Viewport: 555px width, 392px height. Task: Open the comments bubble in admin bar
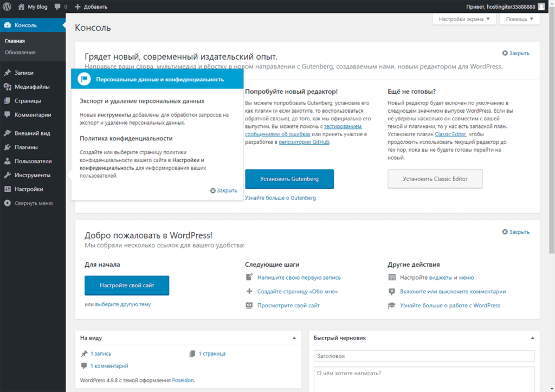pos(57,7)
